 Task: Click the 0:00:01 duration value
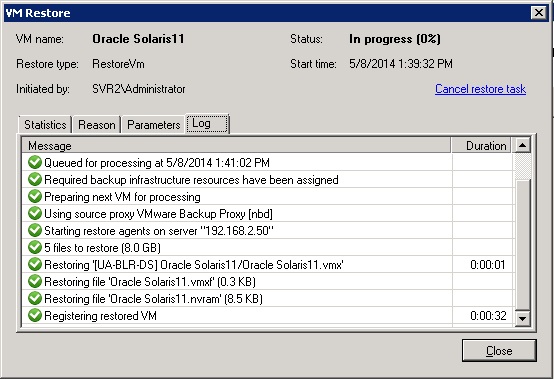pos(488,265)
